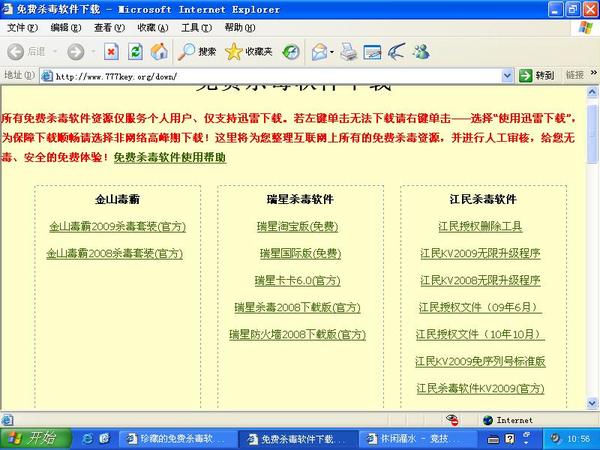Screen dimensions: 600x450
Task: Open the Forward button history dropdown arrow
Action: click(x=93, y=51)
